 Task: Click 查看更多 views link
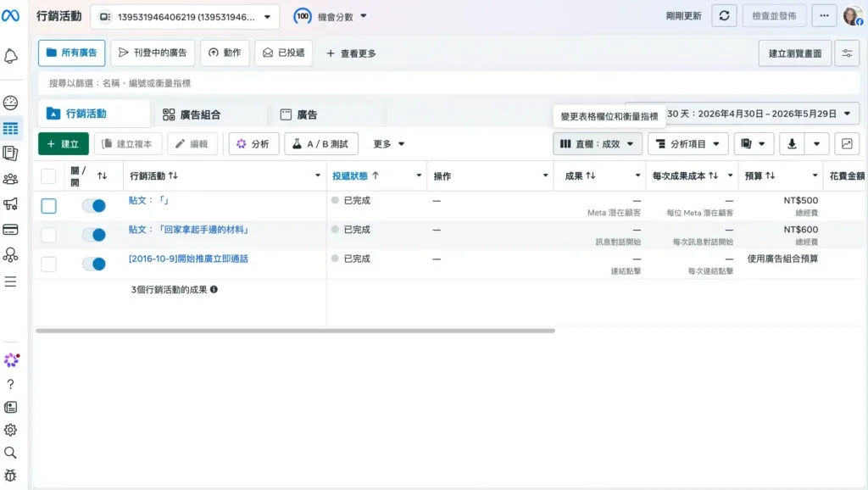tap(352, 53)
